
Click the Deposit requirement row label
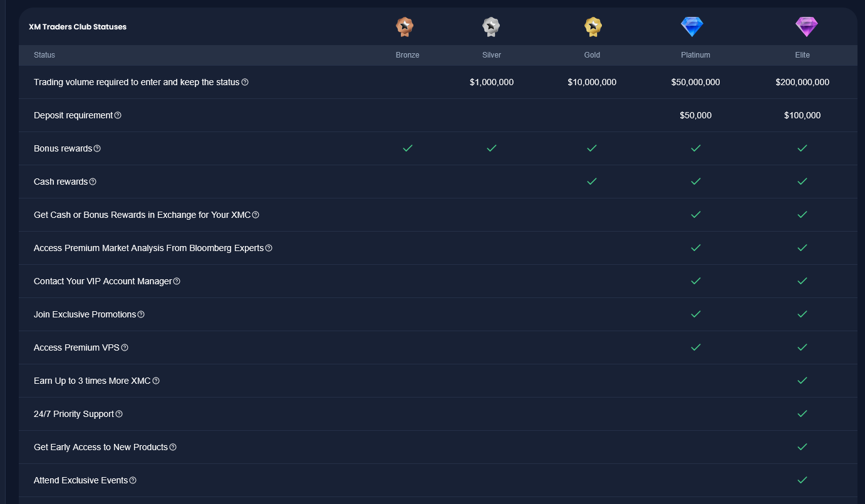point(73,115)
